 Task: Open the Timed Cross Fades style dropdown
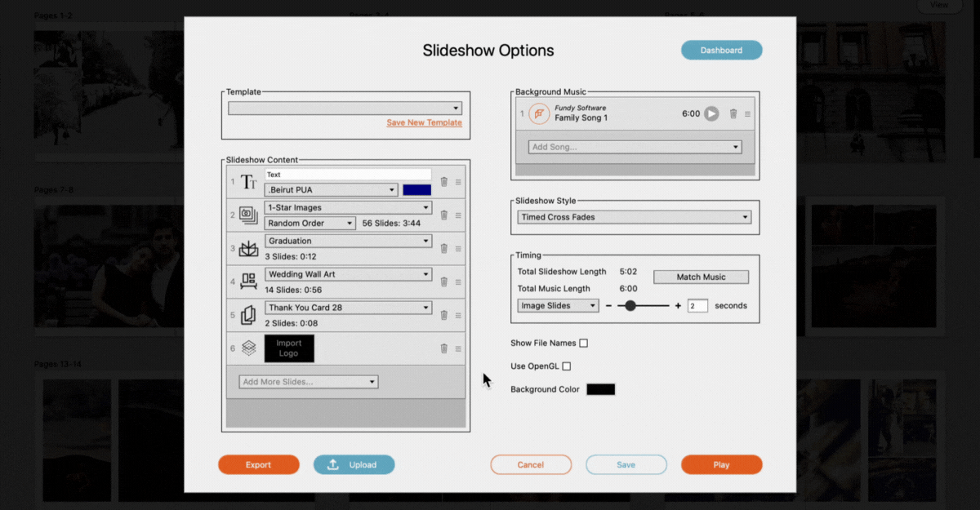[x=635, y=217]
